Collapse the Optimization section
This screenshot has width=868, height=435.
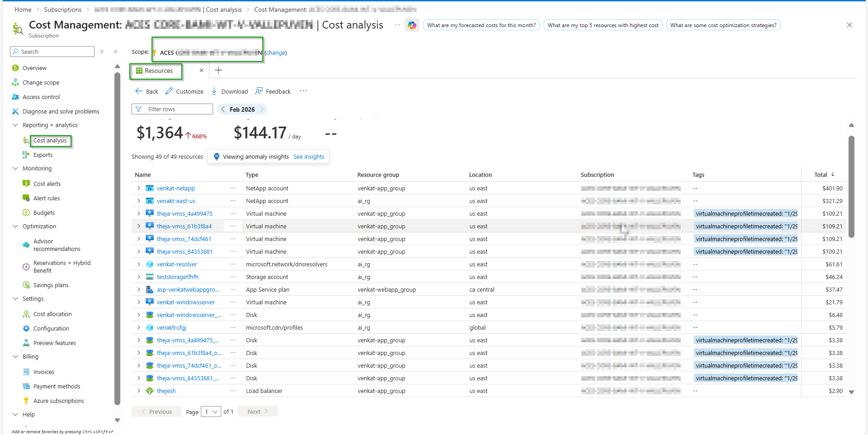click(x=15, y=227)
